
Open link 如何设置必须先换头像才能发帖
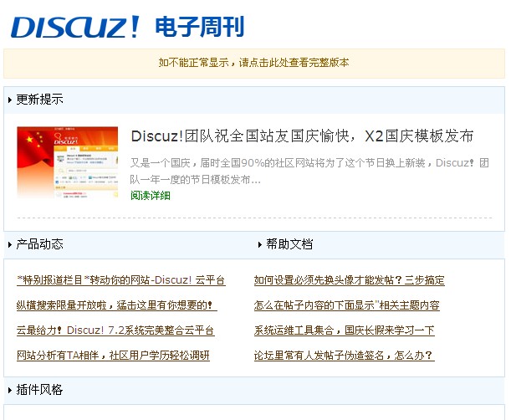[x=350, y=280]
